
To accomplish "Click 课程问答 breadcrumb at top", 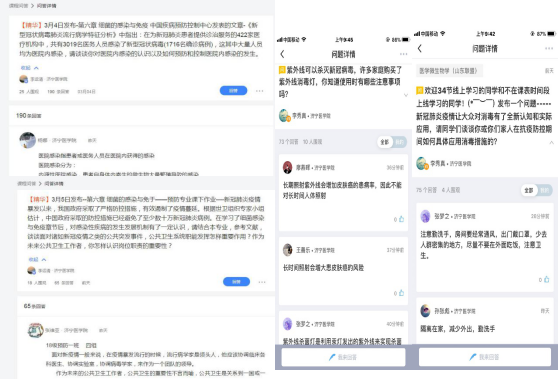I will point(19,6).
